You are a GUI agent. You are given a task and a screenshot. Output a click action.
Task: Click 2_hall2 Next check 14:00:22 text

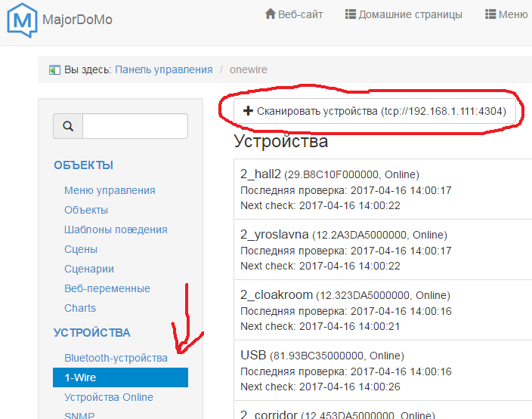(x=320, y=205)
